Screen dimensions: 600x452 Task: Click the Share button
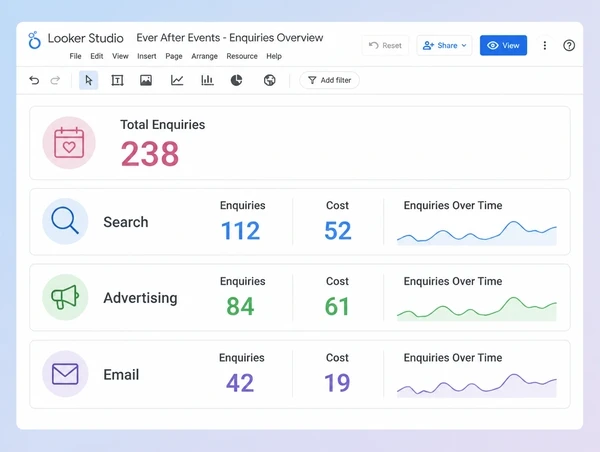point(444,46)
